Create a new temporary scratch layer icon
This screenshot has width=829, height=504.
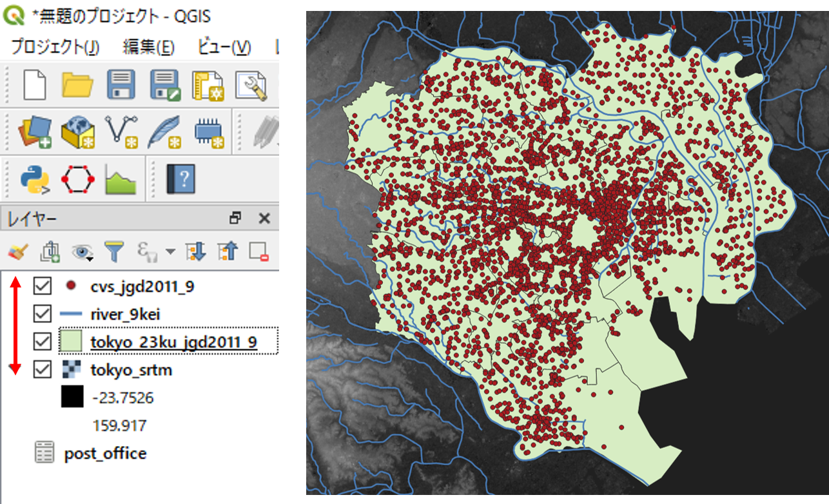[209, 131]
